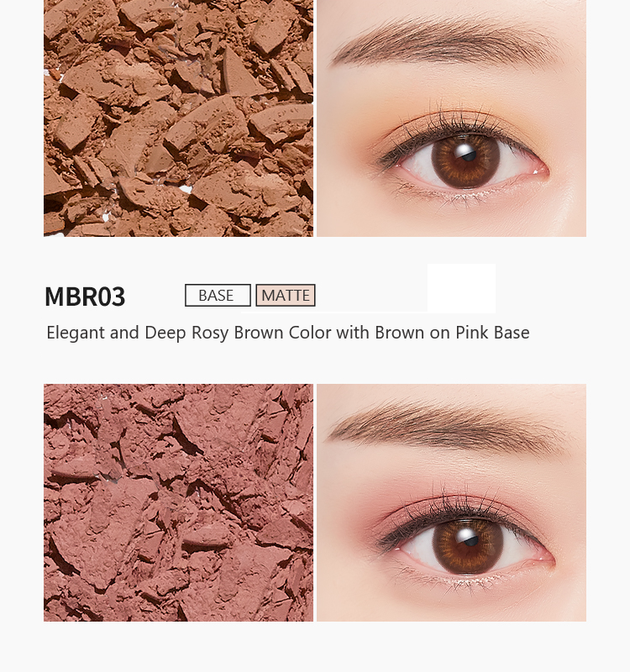The height and width of the screenshot is (672, 630).
Task: Click the eyebrow in the upper eye photo
Action: pos(444,45)
